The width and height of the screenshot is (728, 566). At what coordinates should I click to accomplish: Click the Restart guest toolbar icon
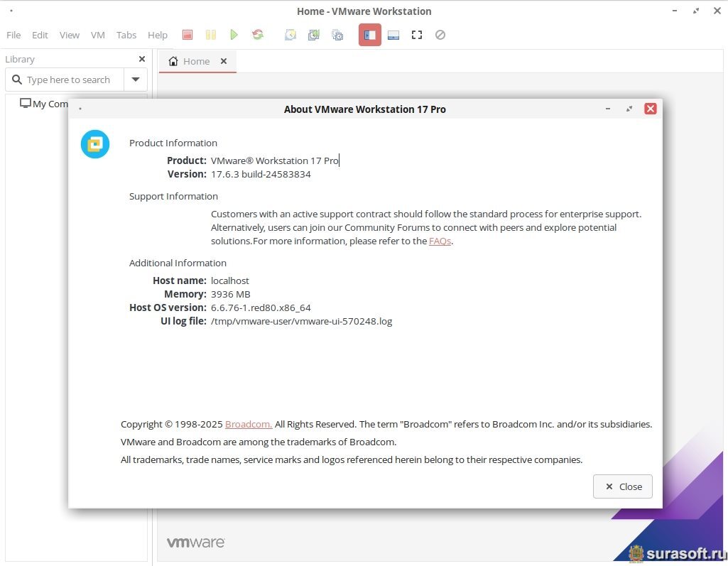coord(258,35)
